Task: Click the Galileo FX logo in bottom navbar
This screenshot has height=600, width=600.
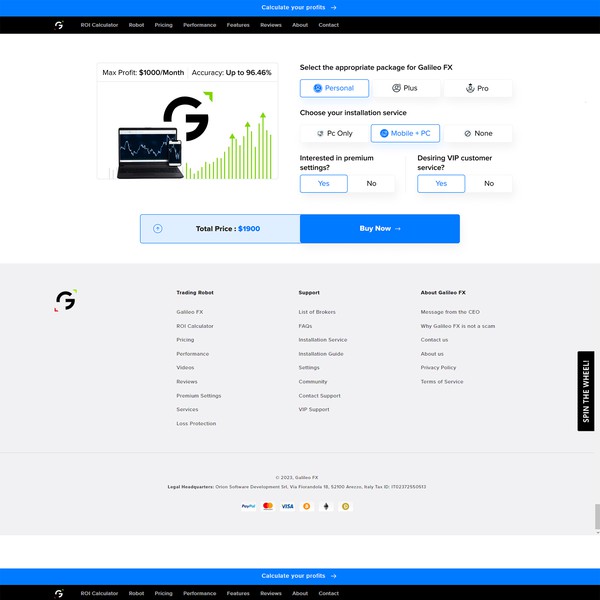Action: (59, 593)
